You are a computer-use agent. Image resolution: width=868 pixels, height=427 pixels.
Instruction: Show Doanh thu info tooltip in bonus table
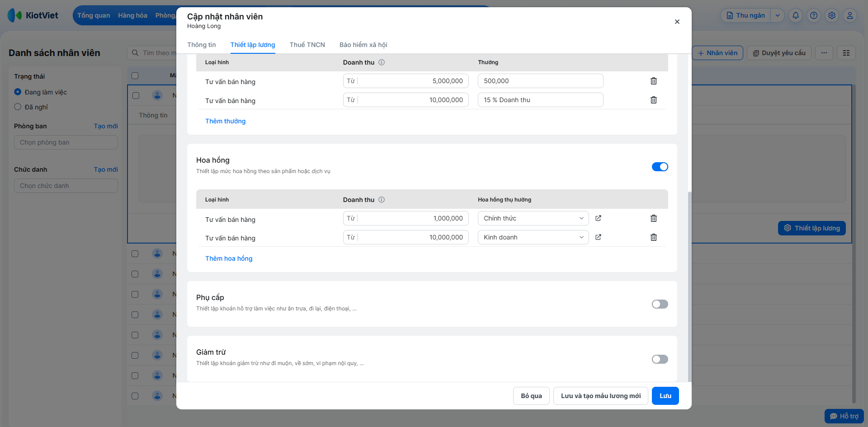point(382,62)
